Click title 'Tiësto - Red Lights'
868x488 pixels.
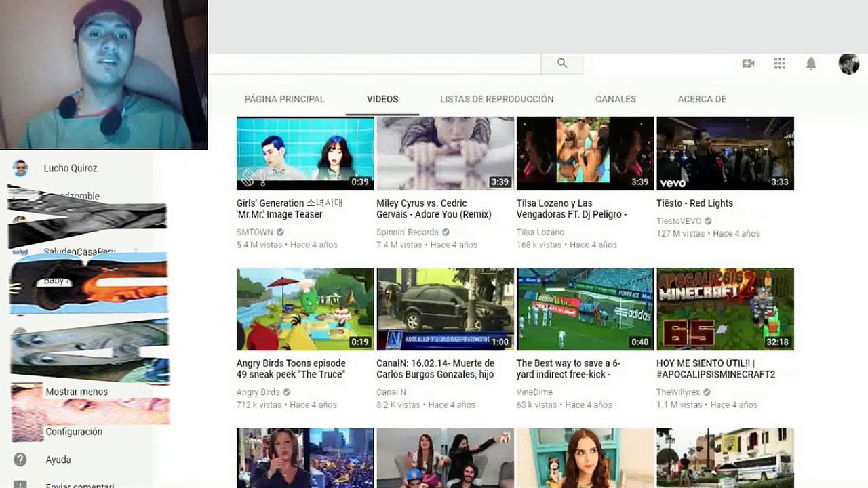(694, 203)
